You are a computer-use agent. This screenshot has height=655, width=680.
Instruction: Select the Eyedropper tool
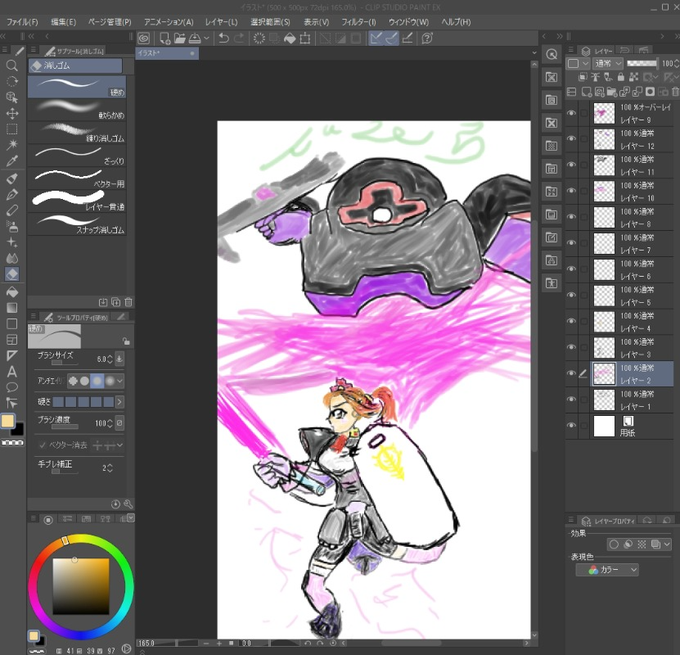pyautogui.click(x=12, y=161)
